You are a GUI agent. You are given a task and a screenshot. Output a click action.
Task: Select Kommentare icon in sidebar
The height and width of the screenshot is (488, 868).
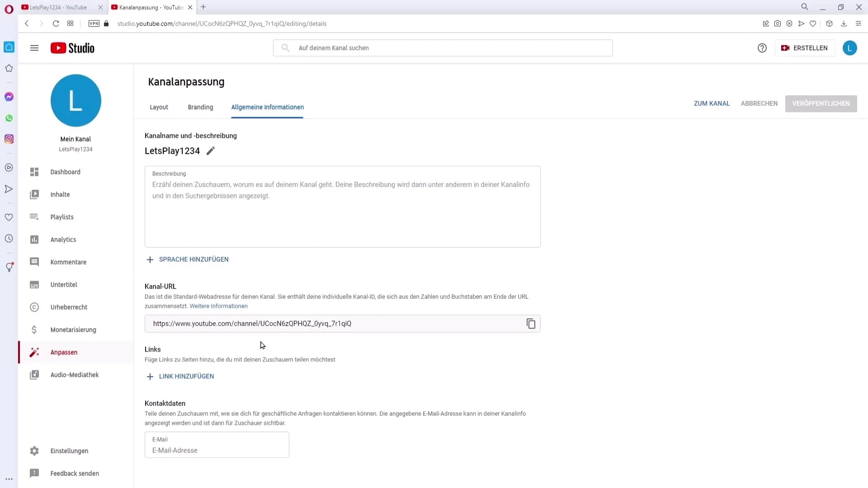34,262
